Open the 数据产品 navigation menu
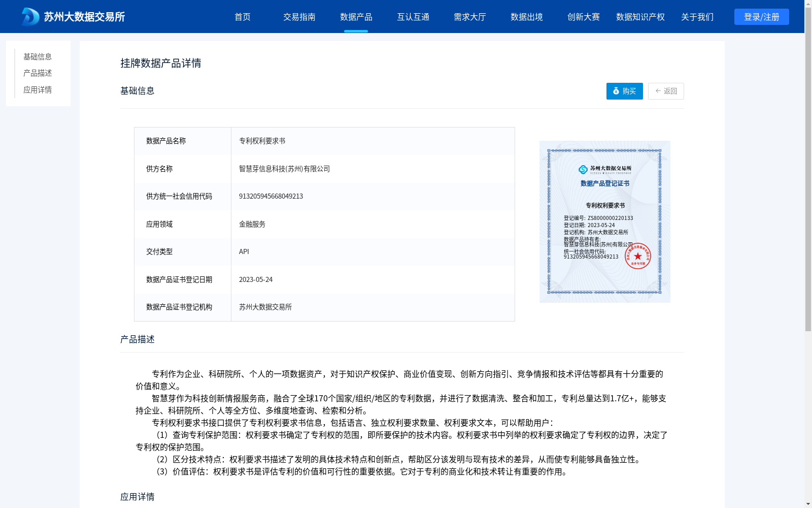 [x=356, y=17]
